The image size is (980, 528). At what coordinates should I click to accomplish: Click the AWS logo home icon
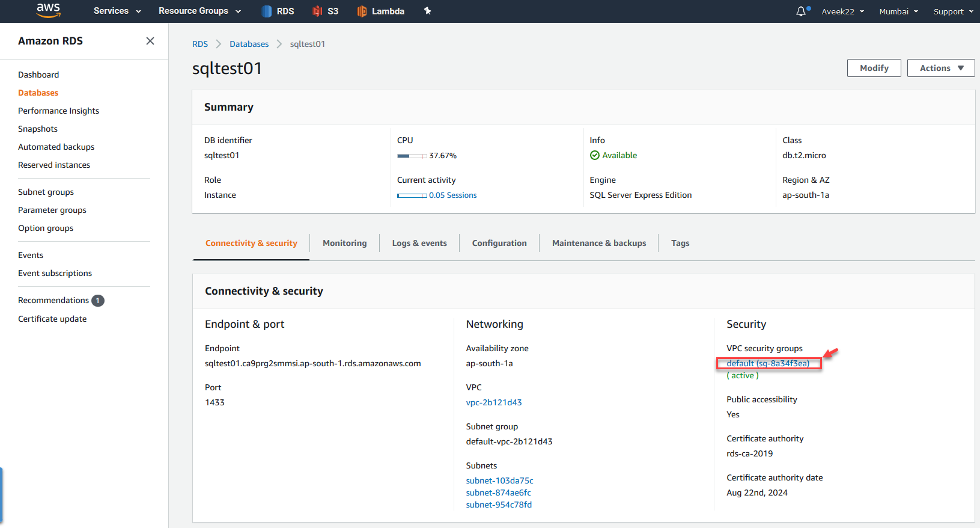(48, 10)
